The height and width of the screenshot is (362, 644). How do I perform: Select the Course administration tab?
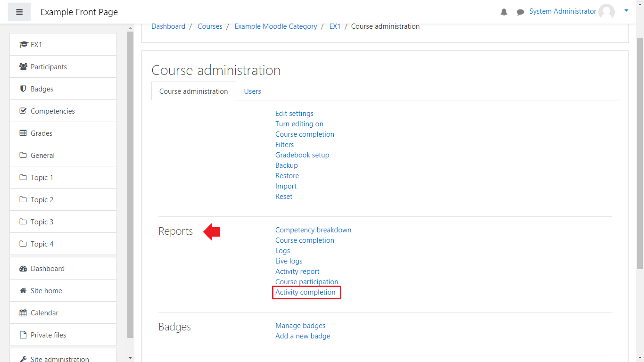pos(193,91)
